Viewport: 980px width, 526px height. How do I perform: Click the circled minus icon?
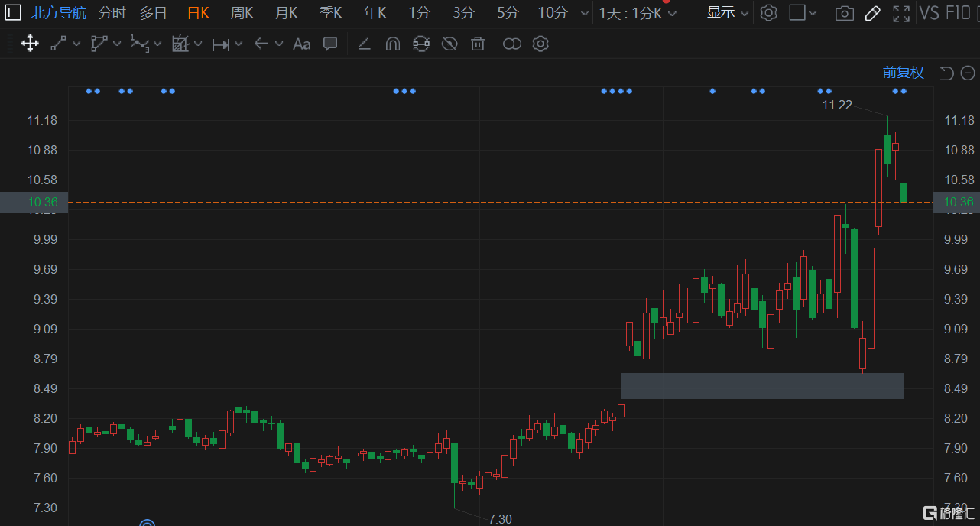tap(968, 73)
